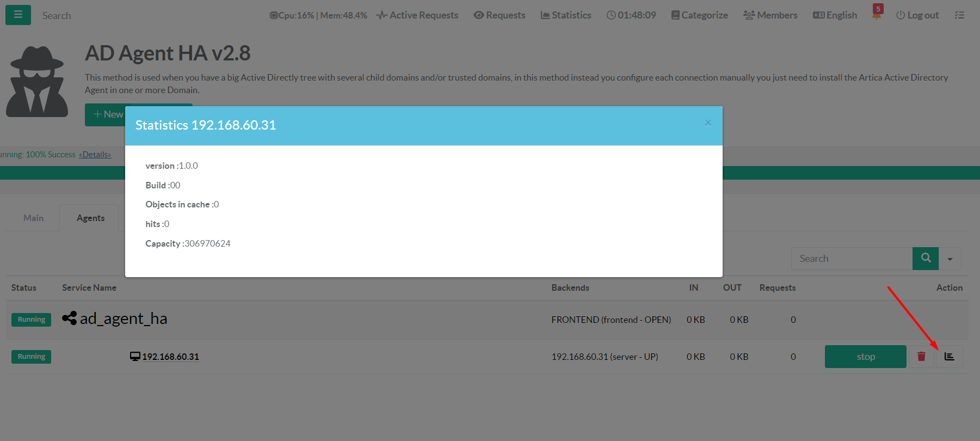Click the search magnifier button
Screen dimensions: 980x441
point(925,259)
